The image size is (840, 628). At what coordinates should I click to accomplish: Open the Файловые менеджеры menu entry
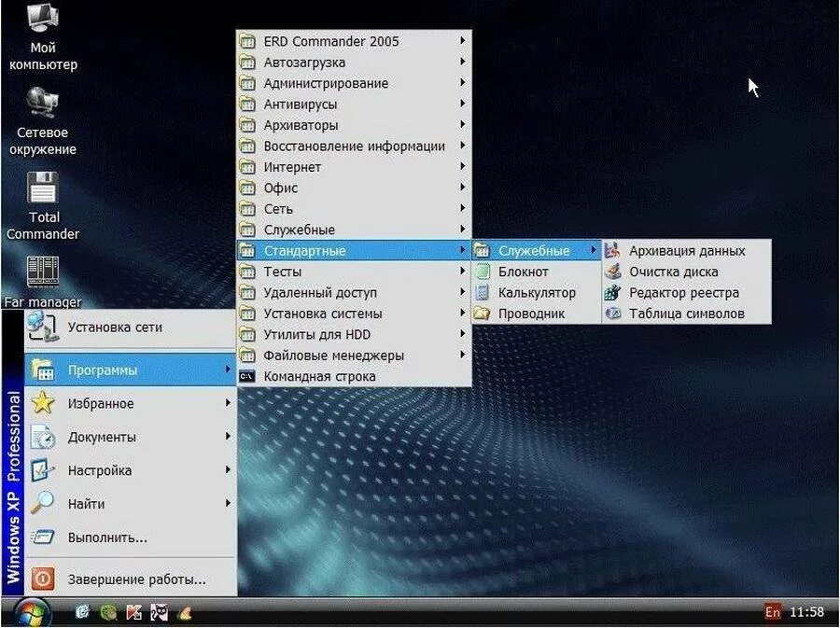tap(354, 355)
